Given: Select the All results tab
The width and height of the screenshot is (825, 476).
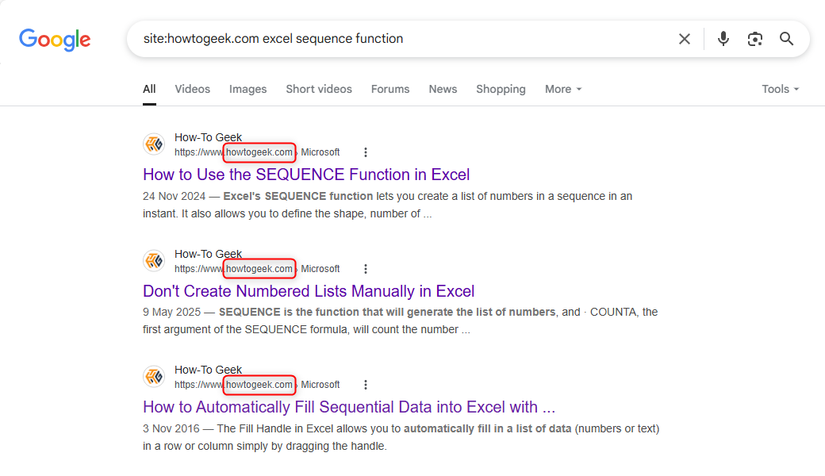Looking at the screenshot, I should coord(149,89).
